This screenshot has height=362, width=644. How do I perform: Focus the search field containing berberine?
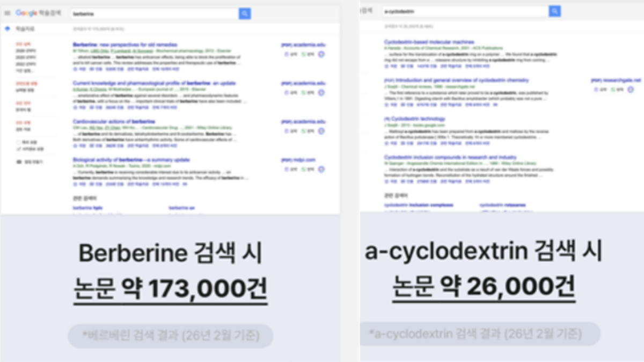tap(154, 13)
